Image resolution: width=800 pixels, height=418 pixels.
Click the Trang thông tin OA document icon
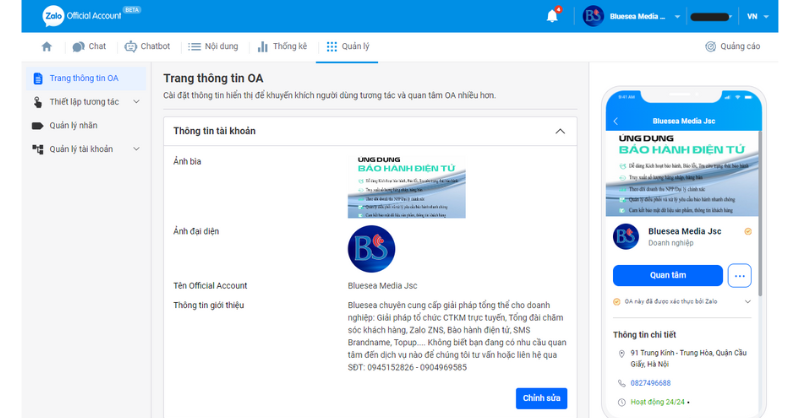(38, 79)
